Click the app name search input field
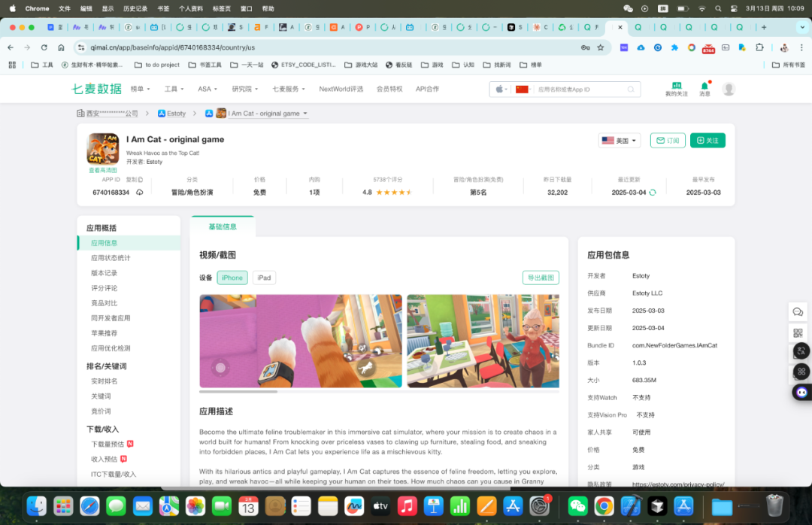Image resolution: width=812 pixels, height=525 pixels. (578, 90)
